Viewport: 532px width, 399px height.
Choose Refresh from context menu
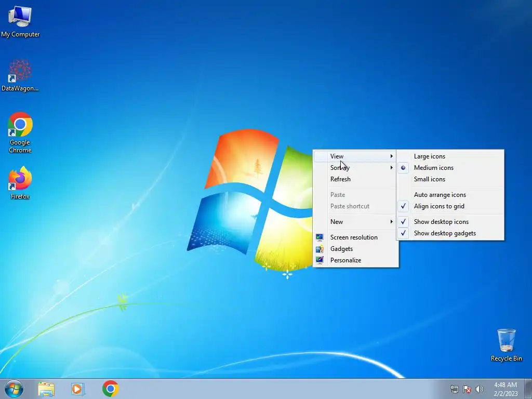[x=355, y=179]
